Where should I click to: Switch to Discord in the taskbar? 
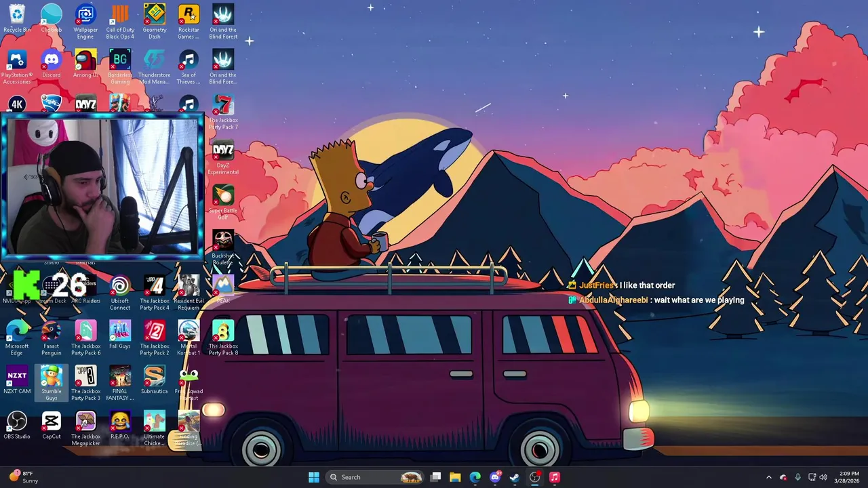pos(495,477)
